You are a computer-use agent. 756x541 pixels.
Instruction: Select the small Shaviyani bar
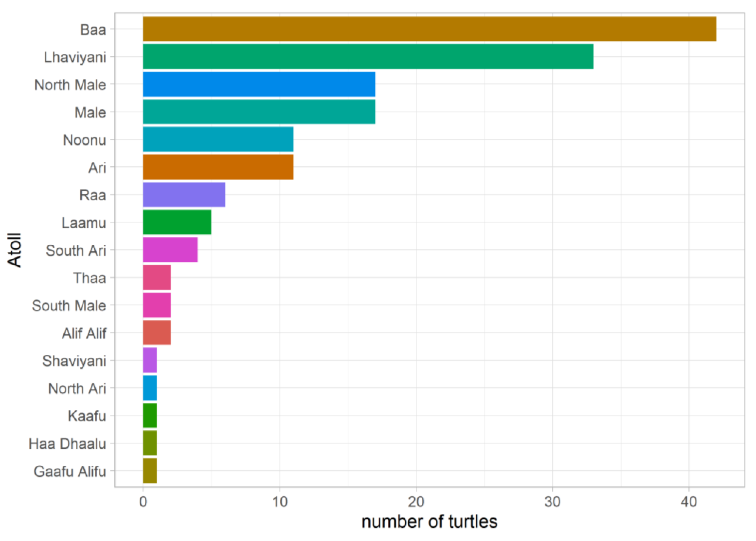(150, 360)
